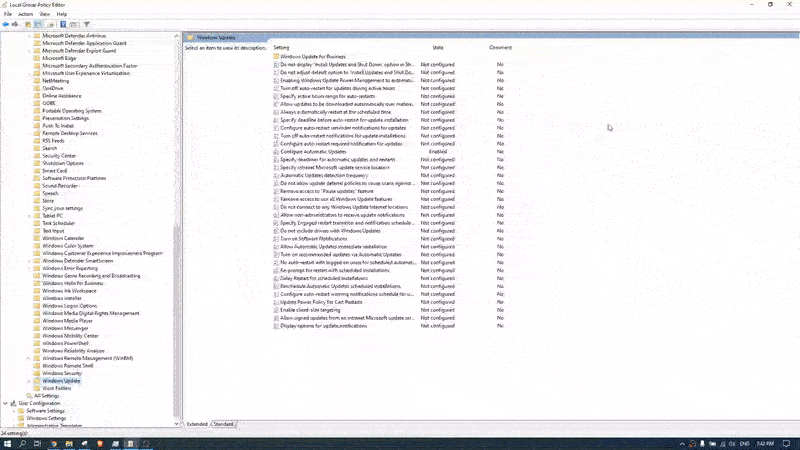Click Enabled state of Configure Automatic Updates
800x450 pixels.
click(x=438, y=152)
